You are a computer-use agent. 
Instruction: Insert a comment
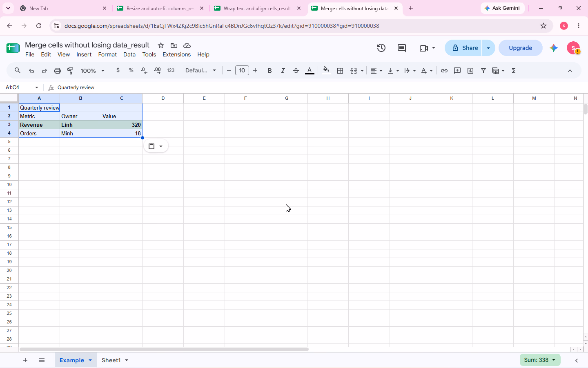[457, 71]
